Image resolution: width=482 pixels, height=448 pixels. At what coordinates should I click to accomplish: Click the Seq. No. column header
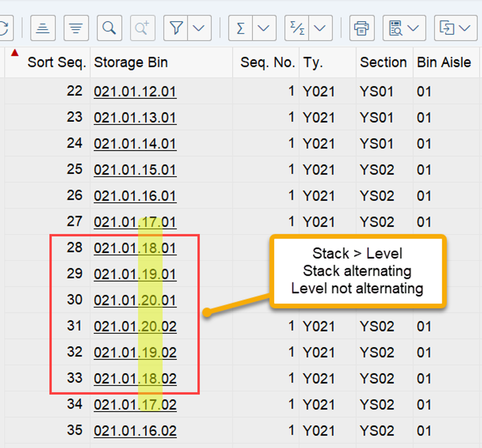266,63
